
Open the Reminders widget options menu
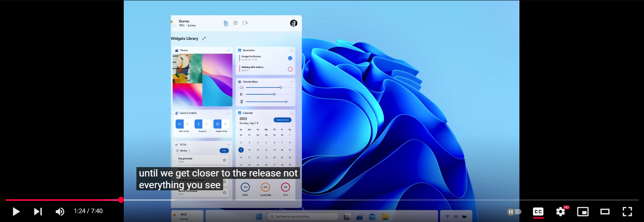click(291, 50)
